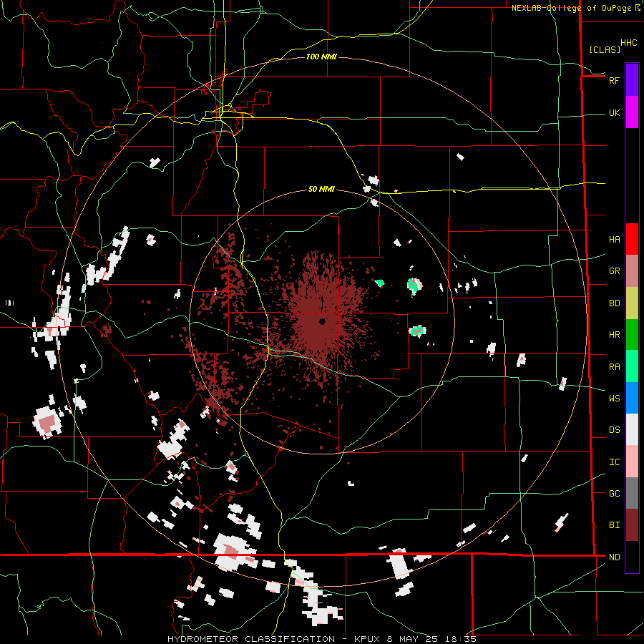Click the 'IC' ice crystals label
This screenshot has width=644, height=644.
coord(614,462)
